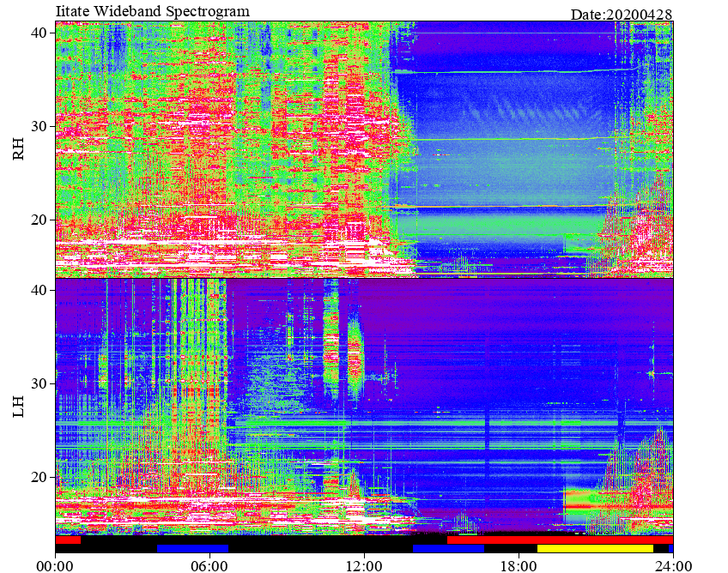This screenshot has height=573, width=728.
Task: Select the RH axis label
Action: pyautogui.click(x=18, y=149)
